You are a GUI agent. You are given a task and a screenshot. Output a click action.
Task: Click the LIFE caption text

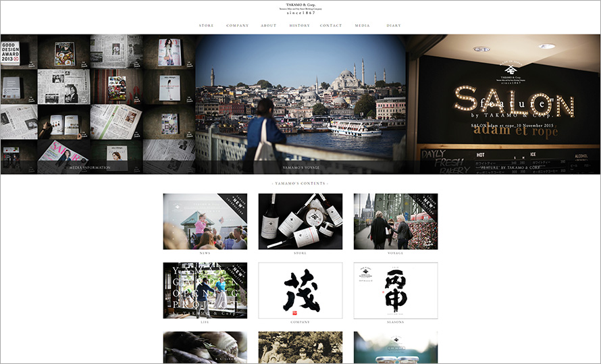(205, 322)
